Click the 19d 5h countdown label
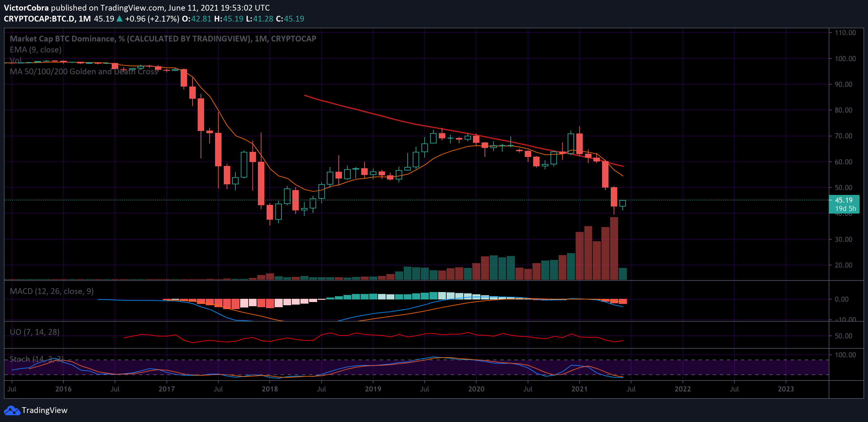 point(845,209)
